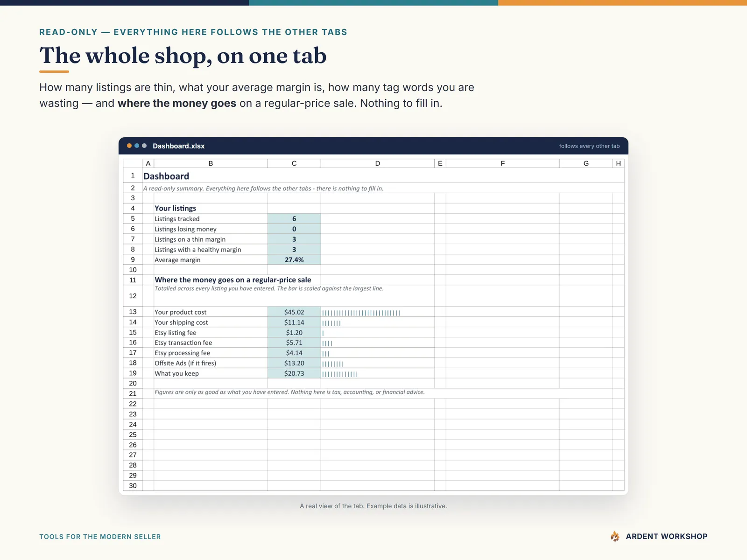The image size is (747, 560).
Task: Click the 'Etsy processing fee' label
Action: [x=183, y=353]
